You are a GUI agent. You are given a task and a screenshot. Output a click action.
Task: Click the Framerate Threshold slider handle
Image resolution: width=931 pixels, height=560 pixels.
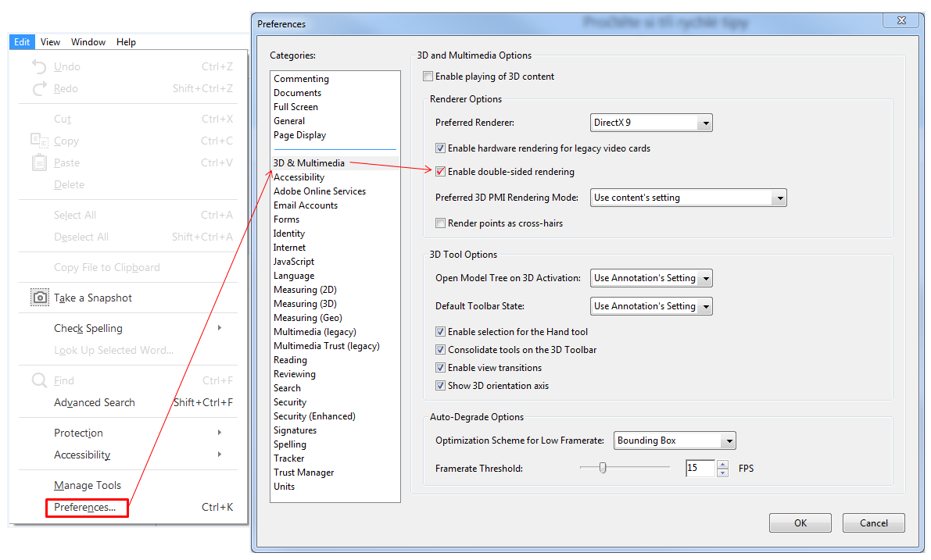pos(603,468)
